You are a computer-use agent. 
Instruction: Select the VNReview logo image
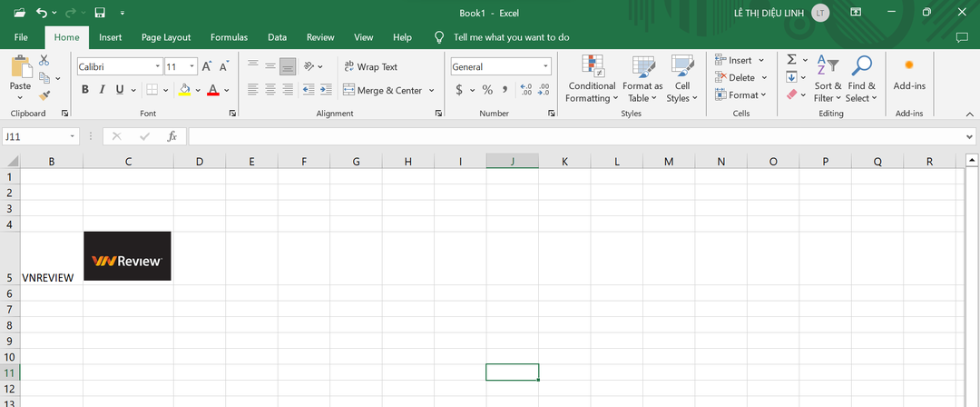[x=127, y=256]
